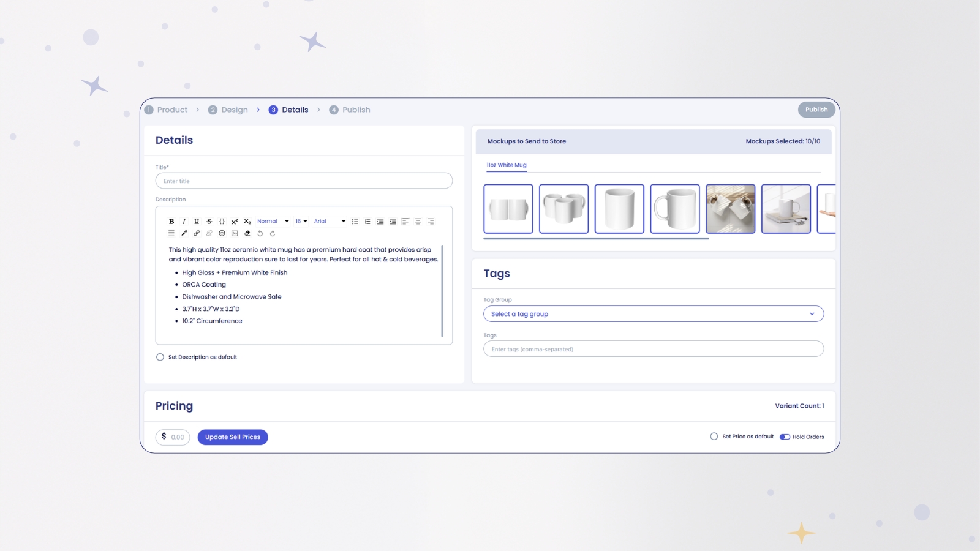This screenshot has width=980, height=551.
Task: Toggle the Hold Orders switch
Action: pyautogui.click(x=785, y=437)
